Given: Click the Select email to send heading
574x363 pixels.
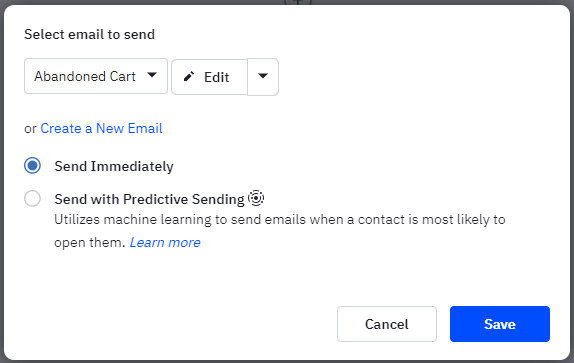Looking at the screenshot, I should 89,34.
